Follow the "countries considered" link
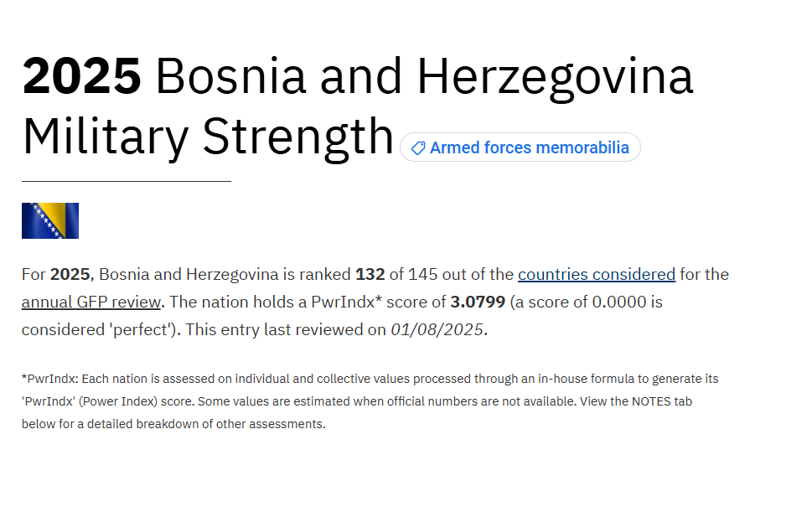Image resolution: width=812 pixels, height=517 pixels. click(x=596, y=274)
